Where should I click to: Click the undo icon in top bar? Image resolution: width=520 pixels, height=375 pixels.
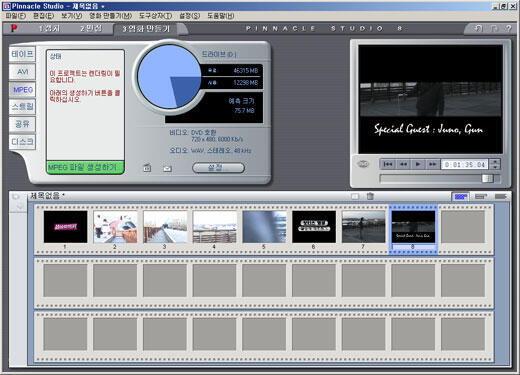(x=478, y=29)
